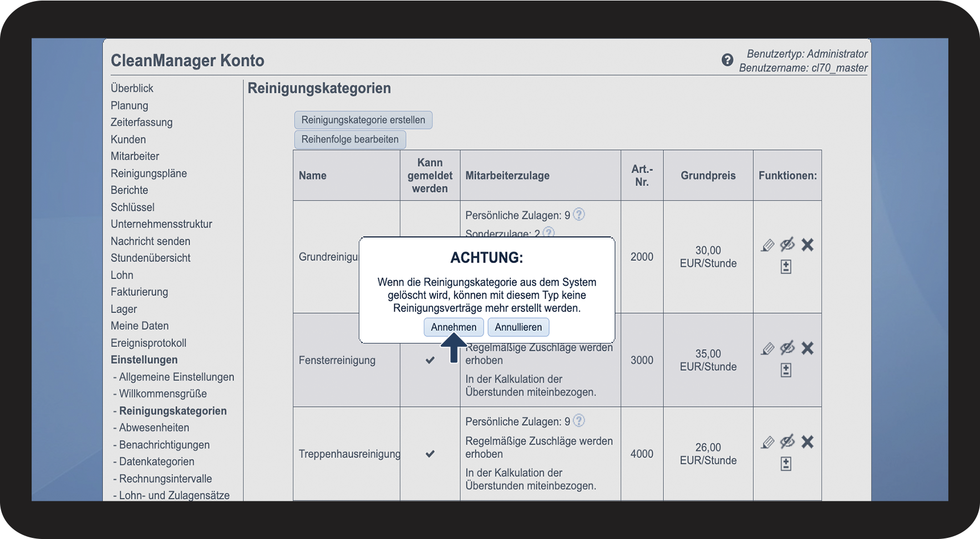Open the help question mark icon
980x539 pixels.
pos(727,60)
